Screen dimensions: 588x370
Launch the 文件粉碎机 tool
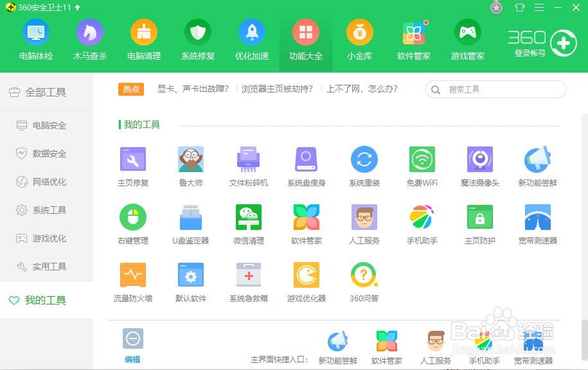pyautogui.click(x=249, y=166)
